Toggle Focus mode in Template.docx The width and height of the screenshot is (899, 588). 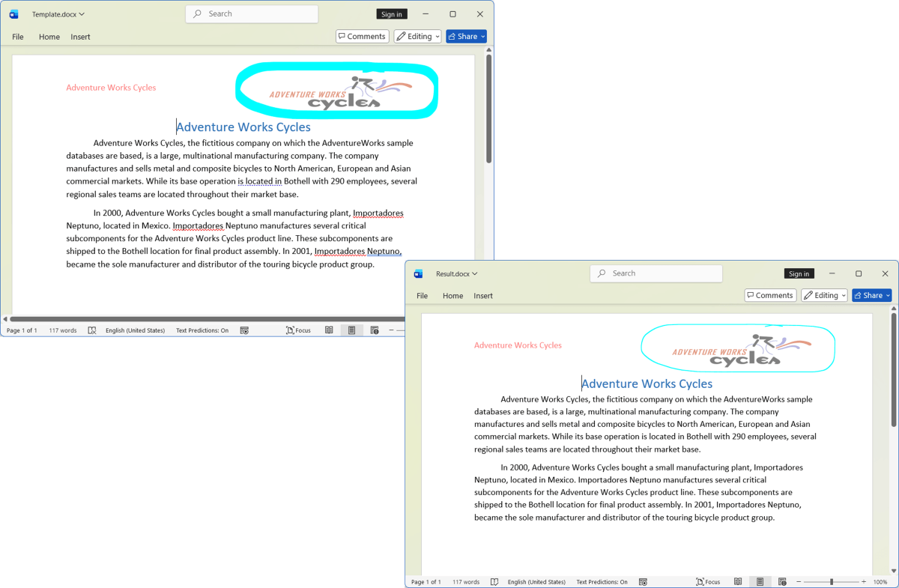coord(298,330)
